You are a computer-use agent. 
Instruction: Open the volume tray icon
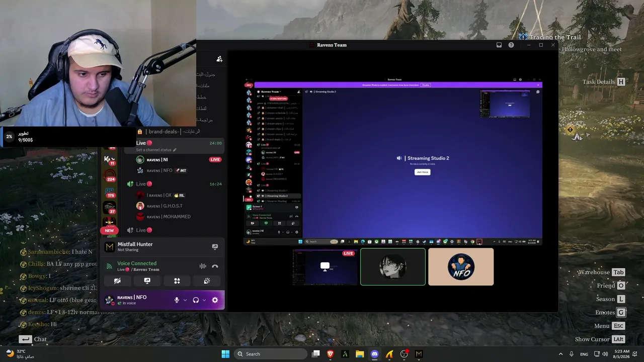tap(606, 354)
